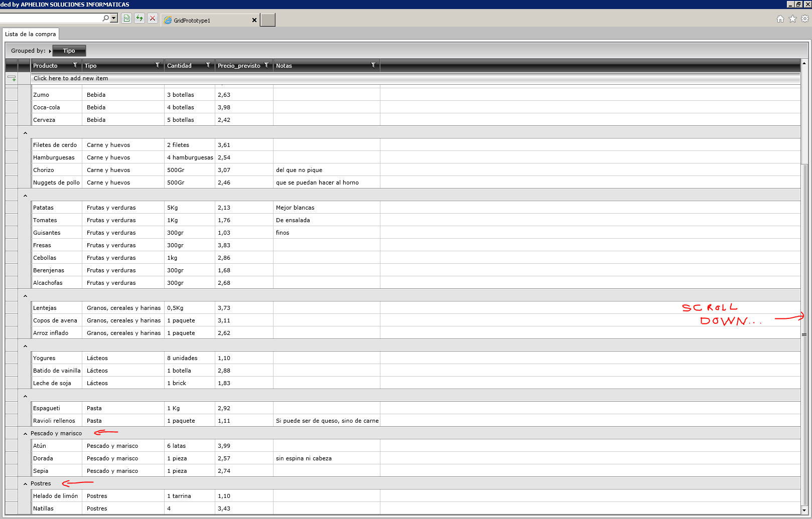Sort by the Precio_previsto column header
Viewport: 812px width, 519px height.
(239, 66)
